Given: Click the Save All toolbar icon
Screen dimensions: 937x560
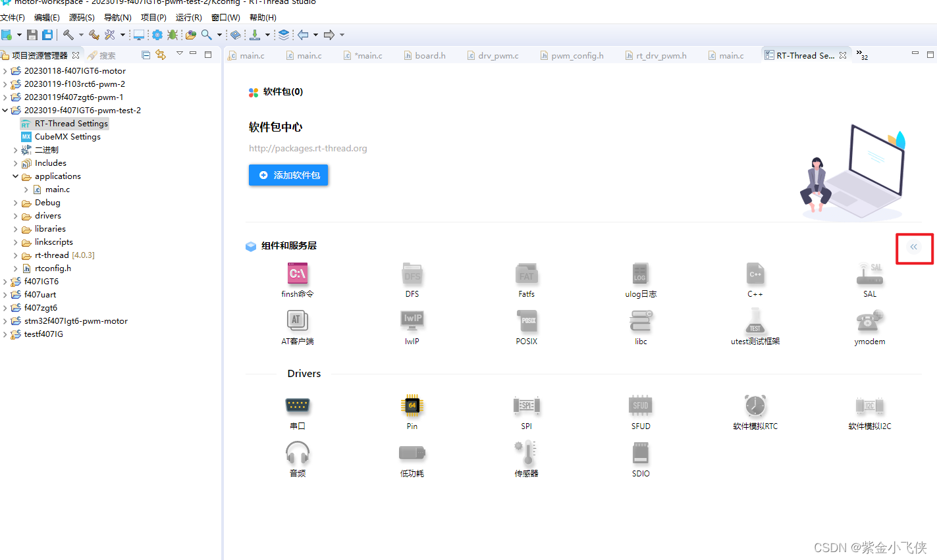Looking at the screenshot, I should (47, 35).
